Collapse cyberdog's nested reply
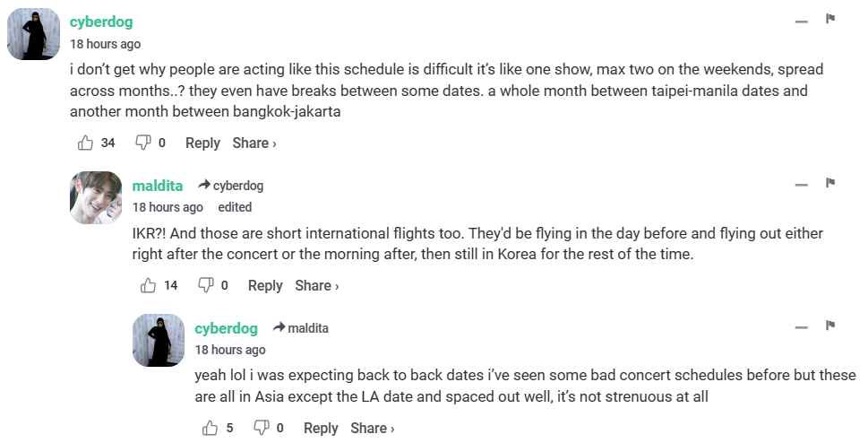 pyautogui.click(x=801, y=327)
